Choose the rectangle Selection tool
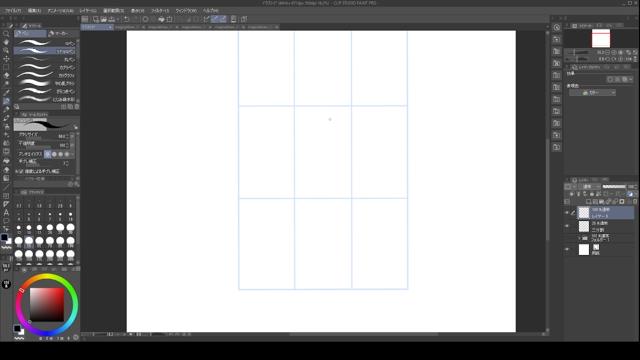Image resolution: width=640 pixels, height=360 pixels. [x=6, y=67]
